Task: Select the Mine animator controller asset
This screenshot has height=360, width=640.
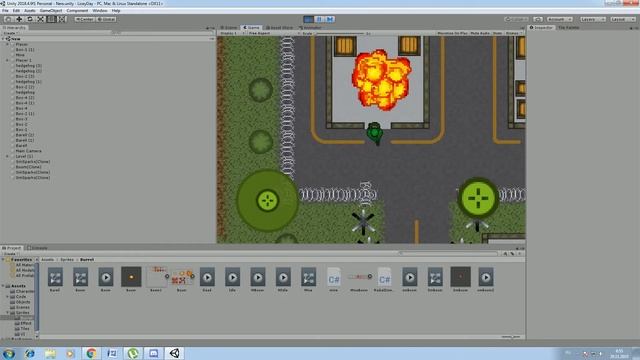Action: [x=308, y=279]
